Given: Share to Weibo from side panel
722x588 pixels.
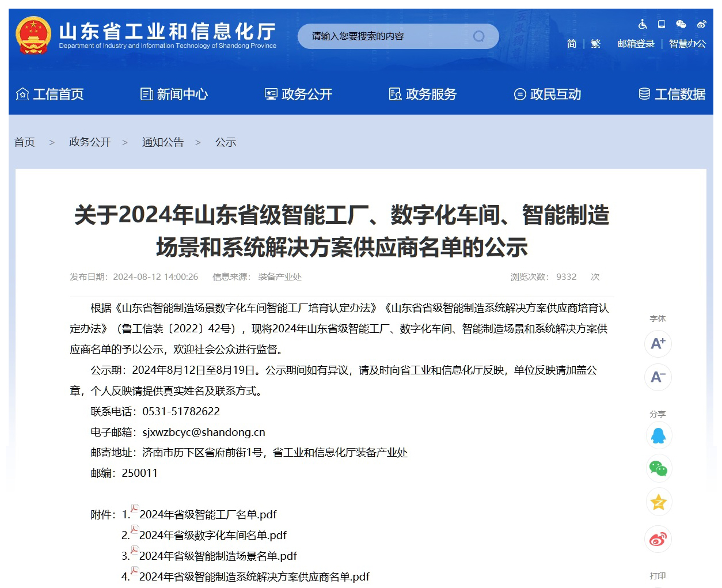Looking at the screenshot, I should coord(658,540).
